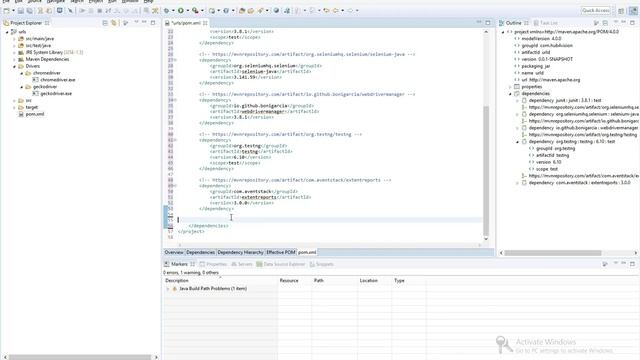
Task: Select 'packaging jar' in Outline
Action: coord(536,66)
